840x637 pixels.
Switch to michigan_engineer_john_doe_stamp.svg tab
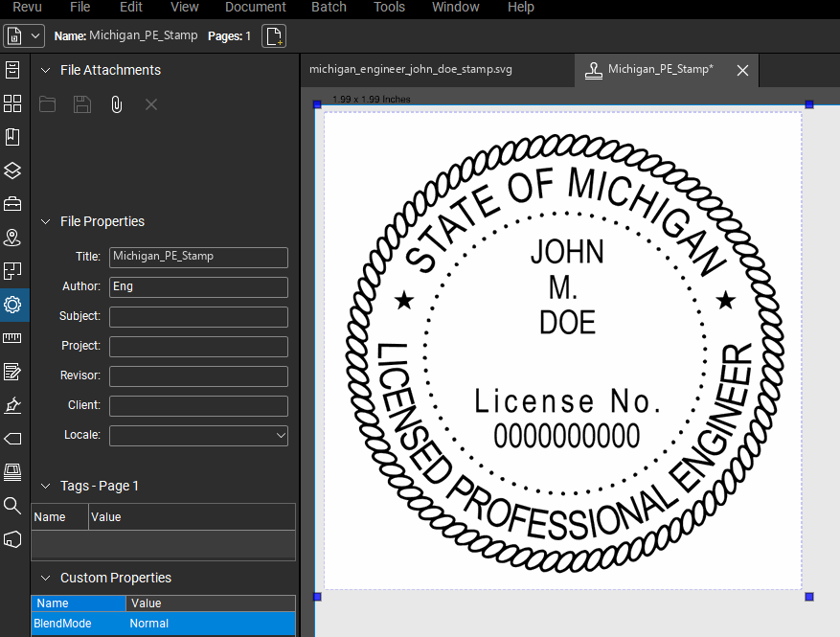tap(410, 70)
